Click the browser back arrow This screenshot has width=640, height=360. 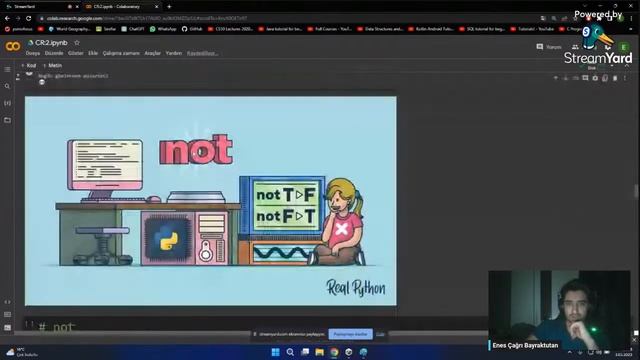click(x=7, y=18)
